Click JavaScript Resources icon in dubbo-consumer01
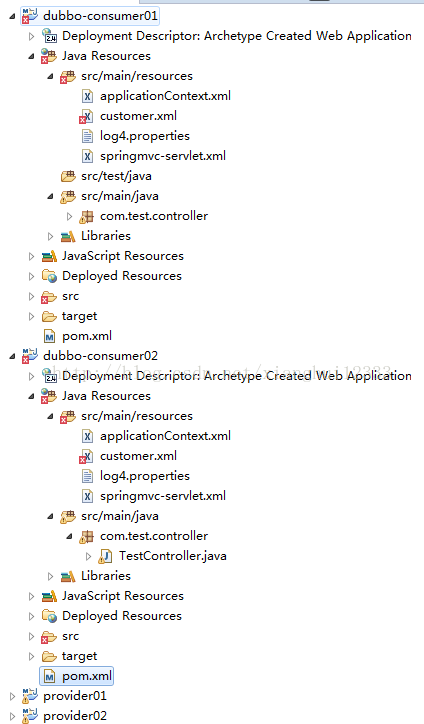 pos(49,256)
